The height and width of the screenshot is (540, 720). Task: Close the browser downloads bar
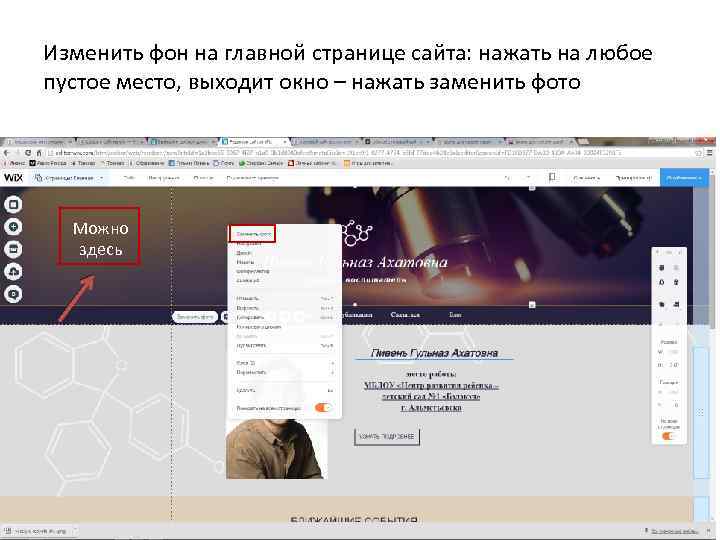tap(710, 531)
